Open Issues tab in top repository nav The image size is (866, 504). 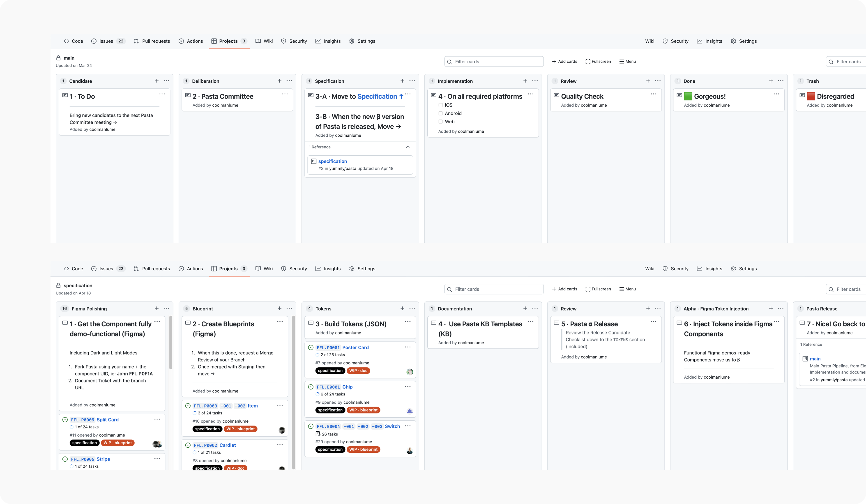pos(108,41)
